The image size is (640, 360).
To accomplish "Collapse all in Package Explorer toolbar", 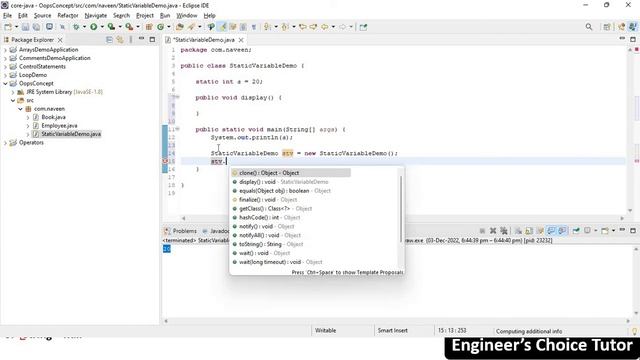I will click(109, 40).
